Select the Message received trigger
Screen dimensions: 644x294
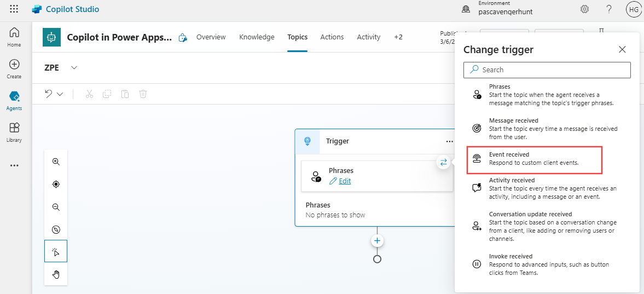coord(547,129)
